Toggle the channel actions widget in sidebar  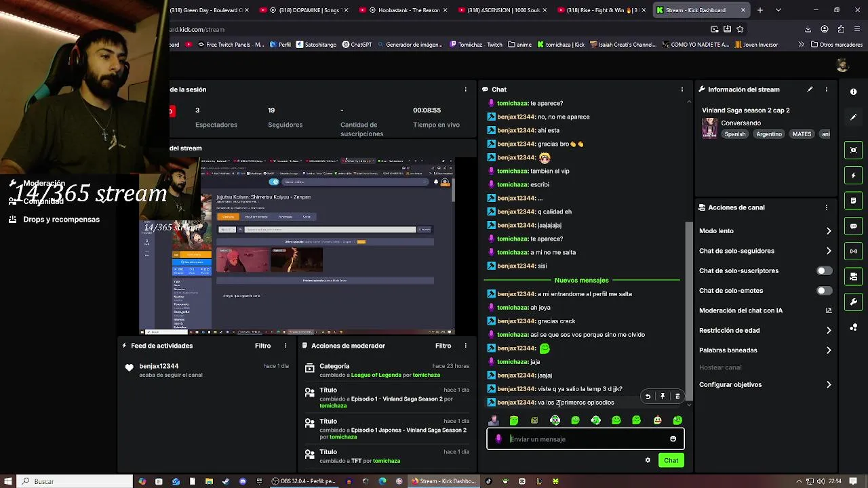click(x=853, y=277)
